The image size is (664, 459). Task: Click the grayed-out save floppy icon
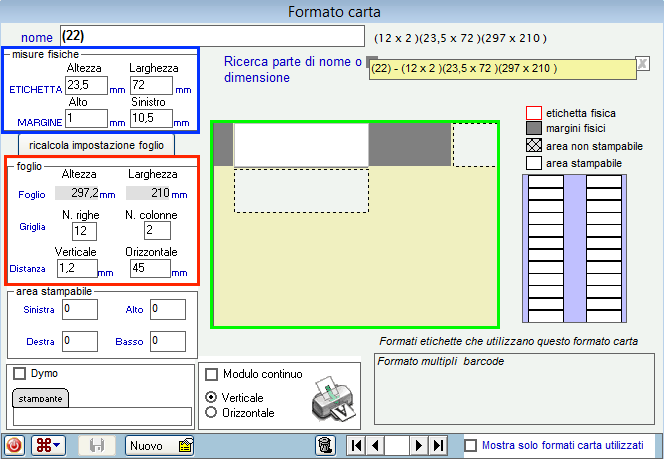coord(97,445)
